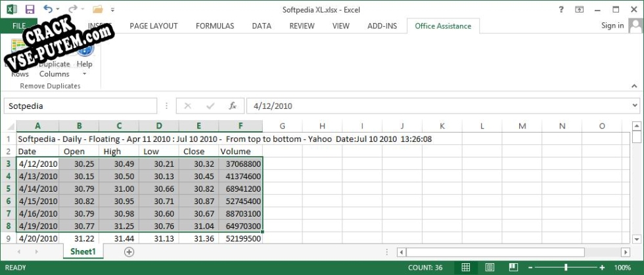This screenshot has width=644, height=275.
Task: Collapse the ribbon with the chevron
Action: [633, 85]
